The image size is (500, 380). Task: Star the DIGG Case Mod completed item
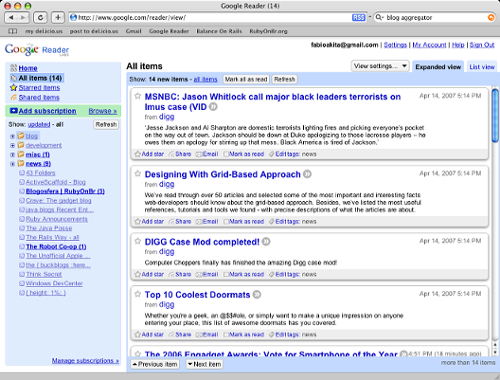[x=138, y=241]
